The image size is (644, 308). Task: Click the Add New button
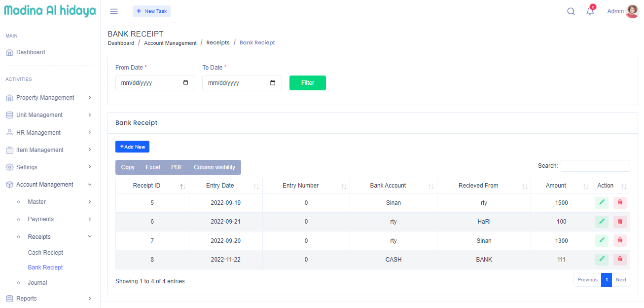pos(132,147)
